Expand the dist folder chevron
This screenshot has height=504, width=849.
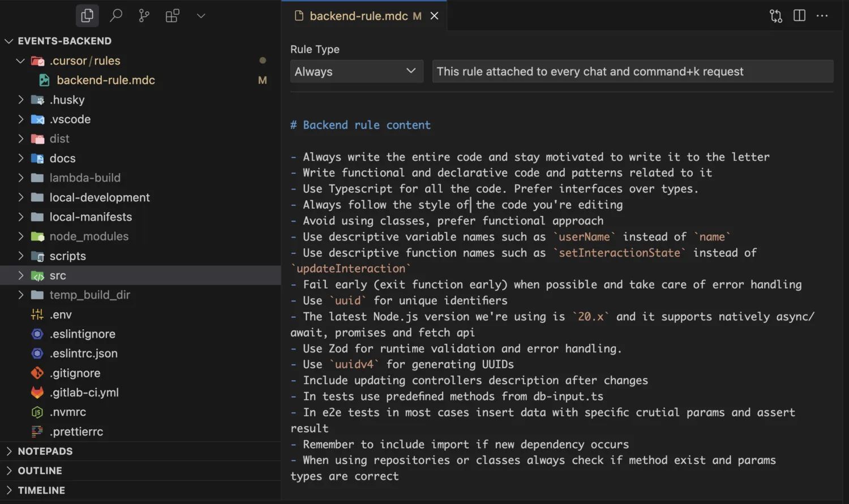[21, 139]
